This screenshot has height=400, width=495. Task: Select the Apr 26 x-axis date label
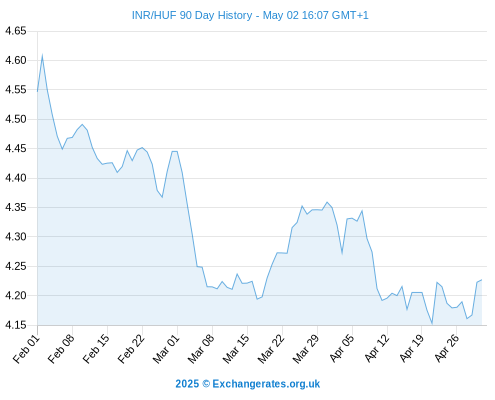point(447,349)
